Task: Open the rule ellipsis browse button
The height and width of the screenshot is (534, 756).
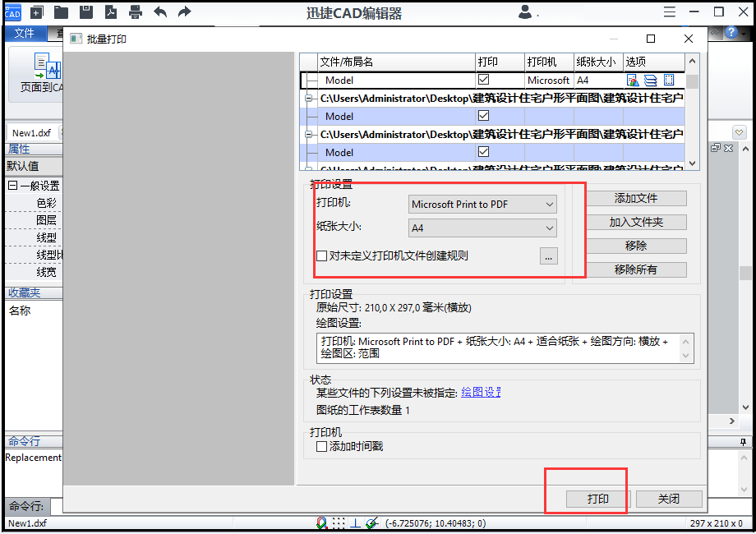Action: click(549, 256)
